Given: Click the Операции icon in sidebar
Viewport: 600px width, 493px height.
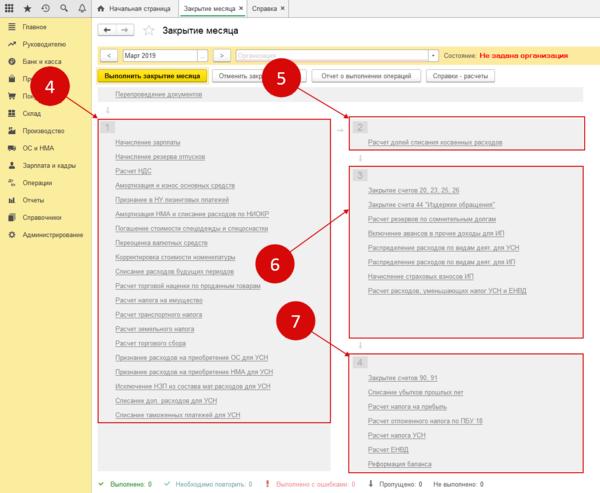Looking at the screenshot, I should pyautogui.click(x=12, y=183).
